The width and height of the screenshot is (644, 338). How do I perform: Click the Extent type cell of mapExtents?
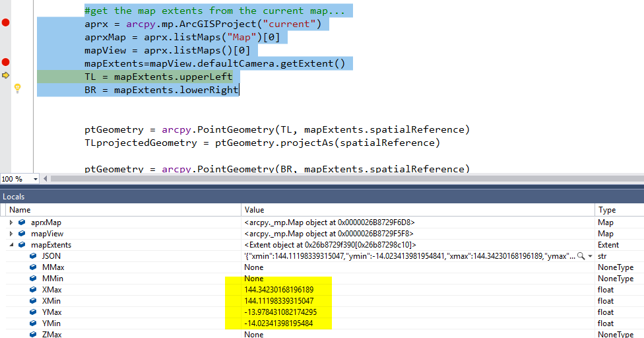click(x=608, y=245)
